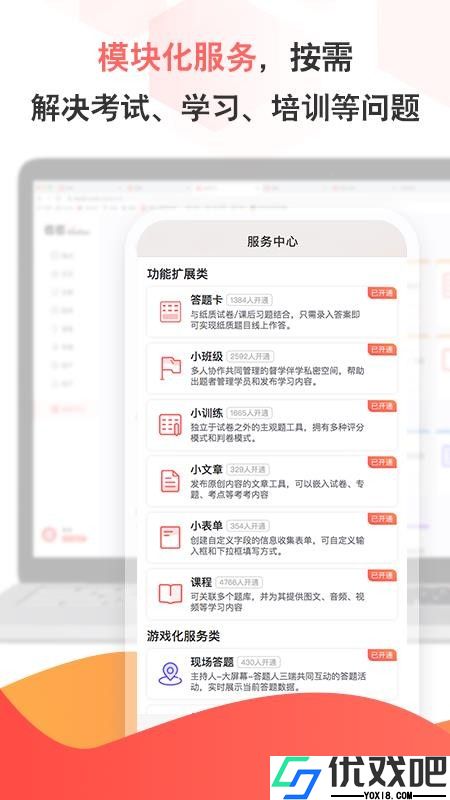Select the 课程 title text
The image size is (450, 800).
(x=201, y=582)
